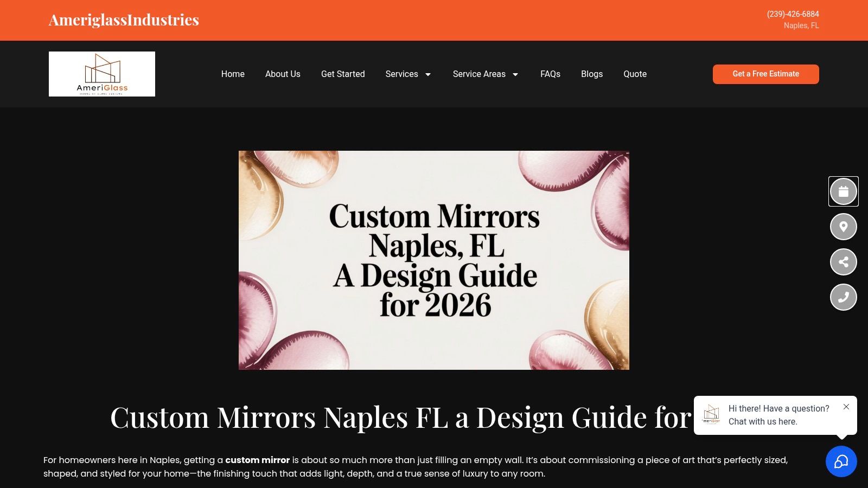868x488 pixels.
Task: Expand the Service Areas dropdown arrow
Action: (515, 74)
